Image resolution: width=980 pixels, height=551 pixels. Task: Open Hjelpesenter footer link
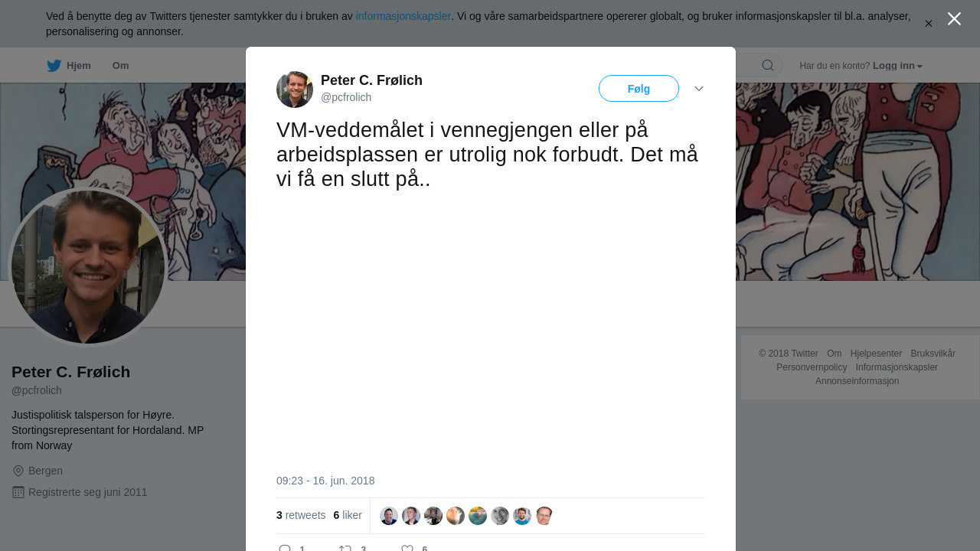876,354
